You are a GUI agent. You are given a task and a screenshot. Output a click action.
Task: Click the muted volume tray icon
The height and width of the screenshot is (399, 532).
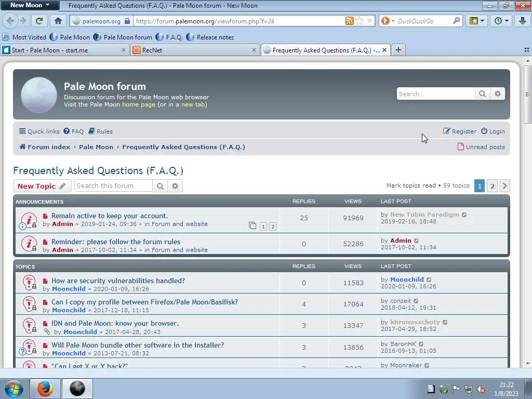481,389
